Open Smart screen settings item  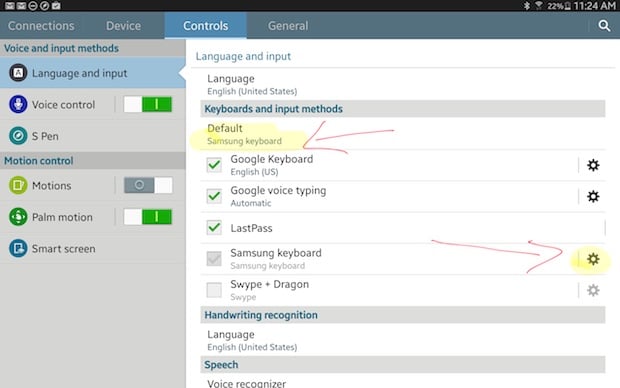point(93,248)
